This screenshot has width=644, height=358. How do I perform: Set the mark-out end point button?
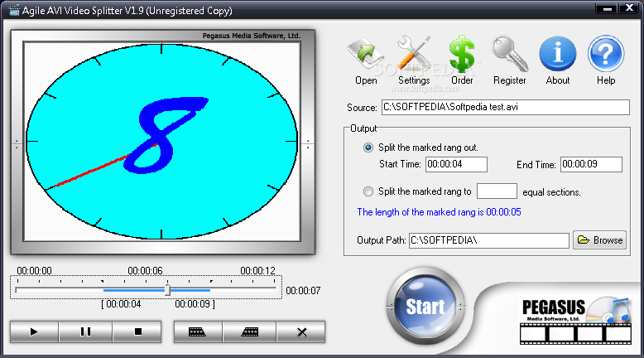pos(249,331)
